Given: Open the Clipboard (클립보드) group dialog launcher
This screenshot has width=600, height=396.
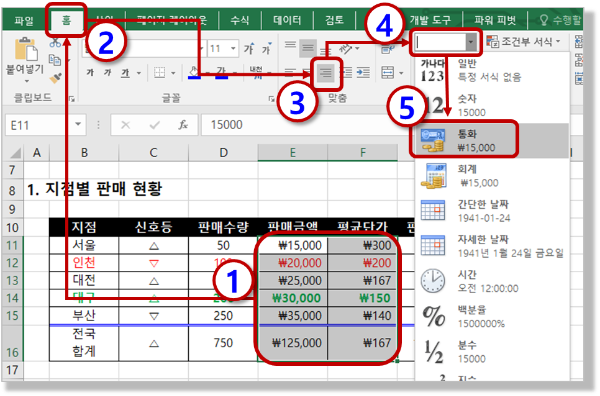Looking at the screenshot, I should tap(72, 99).
